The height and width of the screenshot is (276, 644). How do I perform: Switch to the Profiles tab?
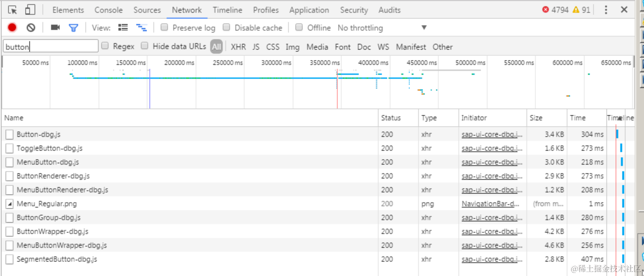coord(266,10)
